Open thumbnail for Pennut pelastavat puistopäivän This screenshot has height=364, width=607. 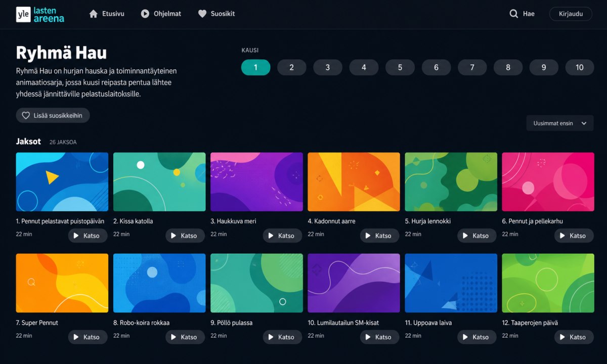[62, 182]
